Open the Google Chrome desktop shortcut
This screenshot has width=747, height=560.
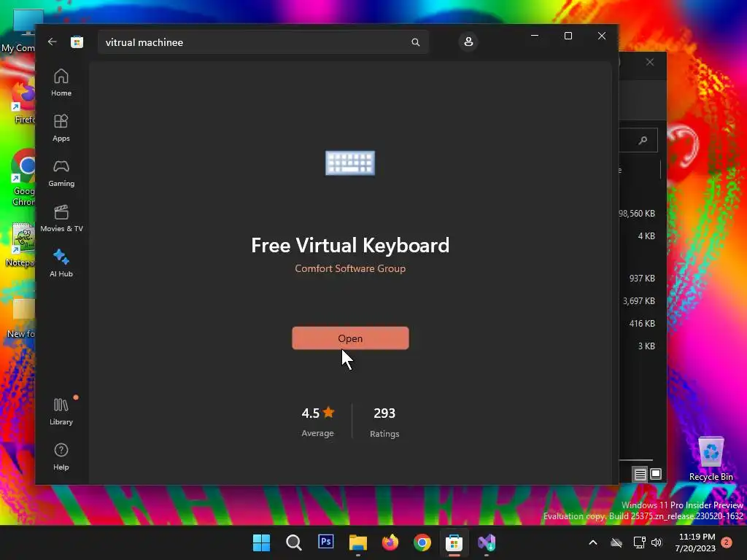pos(23,178)
